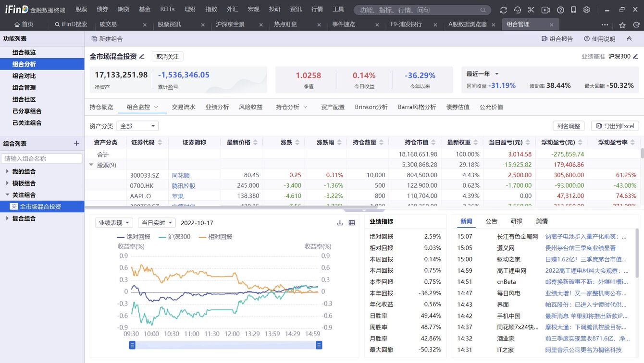Collapse the header with double-chevron icon
The image size is (644, 363).
click(x=629, y=39)
